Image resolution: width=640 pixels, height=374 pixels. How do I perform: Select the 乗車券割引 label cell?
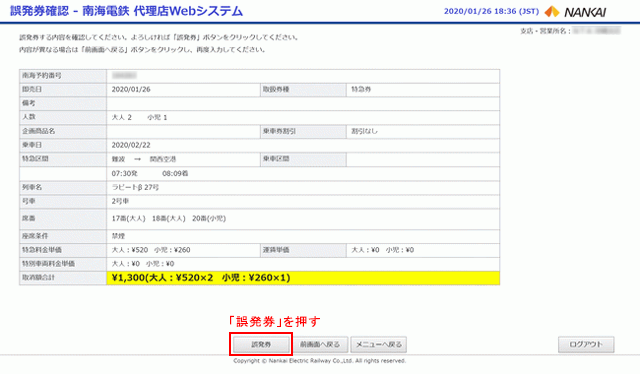point(303,131)
